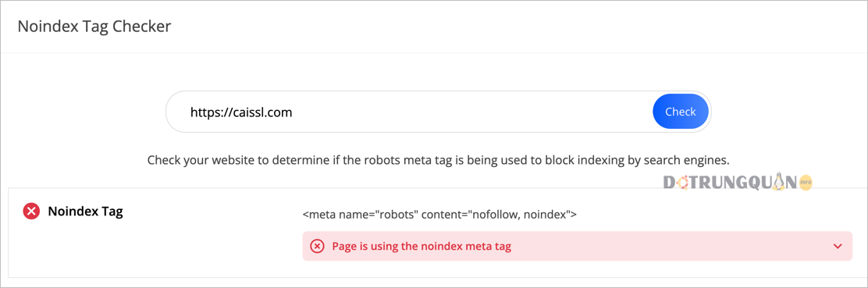This screenshot has height=288, width=868.
Task: Click the red X icon beside Noindex Tag
Action: tap(31, 211)
